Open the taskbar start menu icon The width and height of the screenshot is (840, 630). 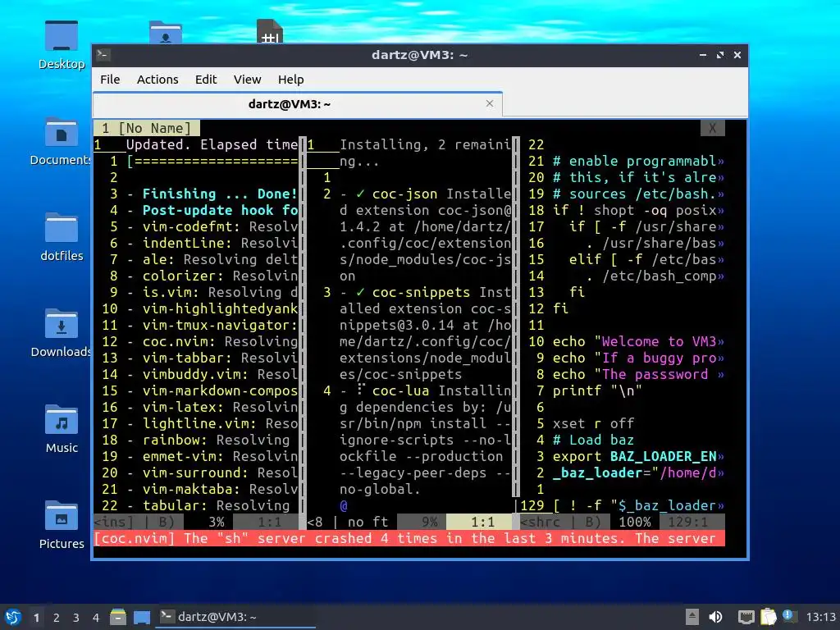click(x=13, y=617)
